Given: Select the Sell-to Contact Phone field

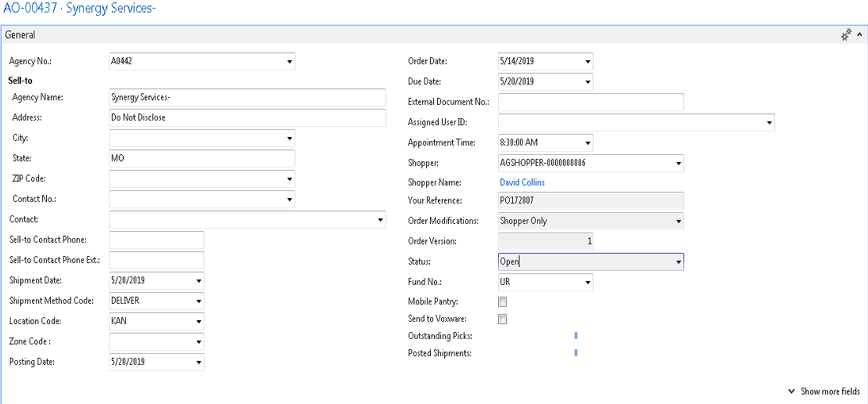Looking at the screenshot, I should 156,240.
